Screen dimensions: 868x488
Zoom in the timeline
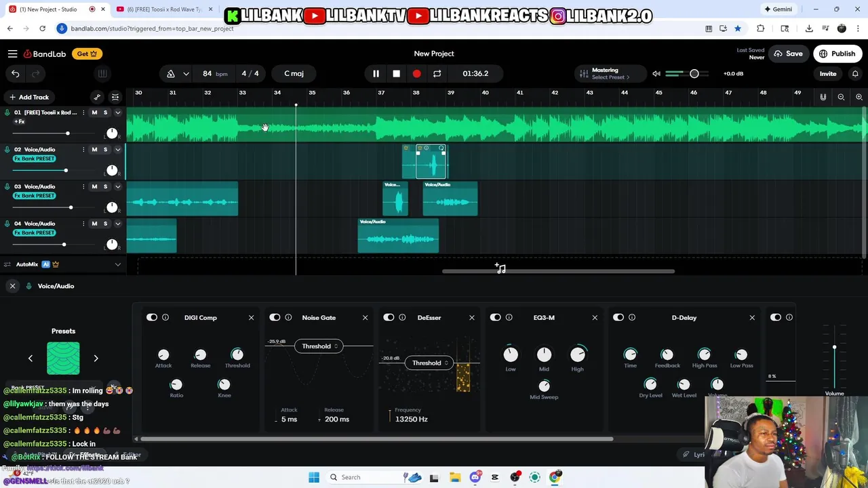click(x=859, y=97)
